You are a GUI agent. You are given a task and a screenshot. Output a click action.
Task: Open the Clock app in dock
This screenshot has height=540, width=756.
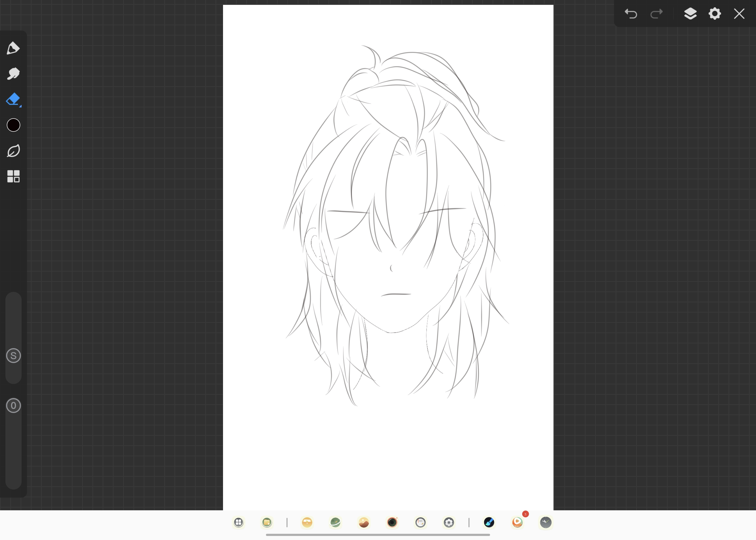546,522
